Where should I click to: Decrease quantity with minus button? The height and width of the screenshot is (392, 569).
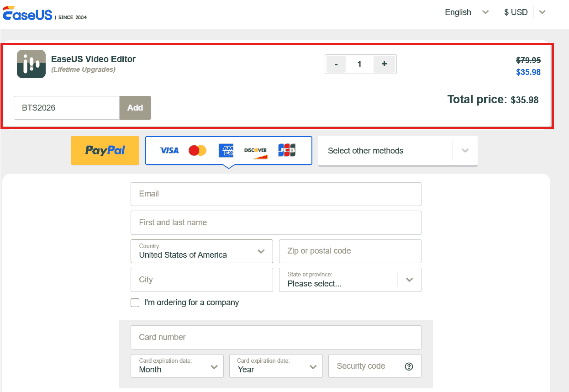click(336, 64)
